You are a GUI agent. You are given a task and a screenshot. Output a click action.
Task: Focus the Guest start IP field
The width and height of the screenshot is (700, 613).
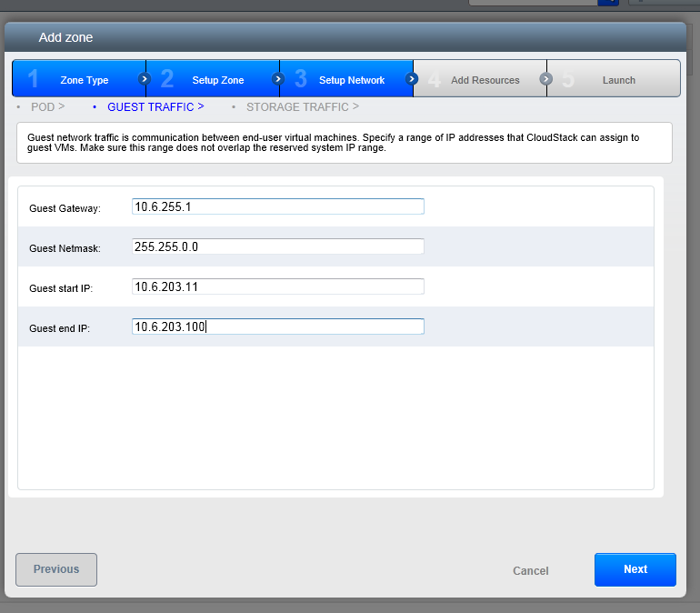pyautogui.click(x=277, y=286)
